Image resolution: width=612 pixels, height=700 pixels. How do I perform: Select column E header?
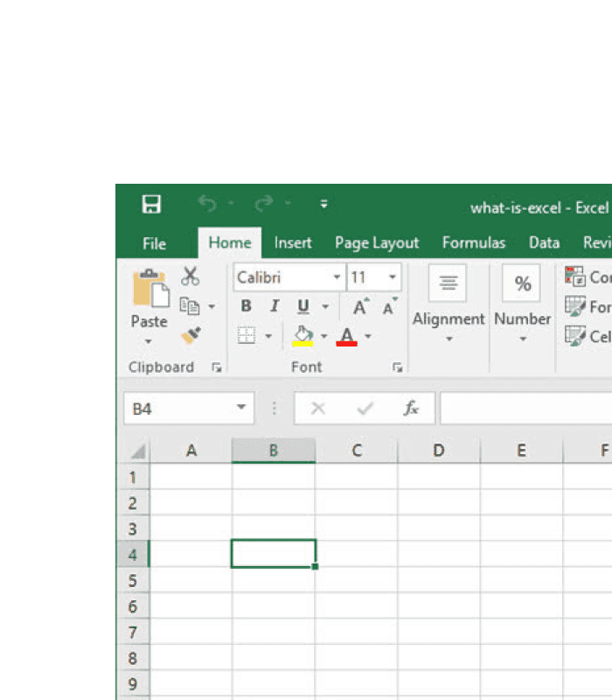click(x=521, y=451)
